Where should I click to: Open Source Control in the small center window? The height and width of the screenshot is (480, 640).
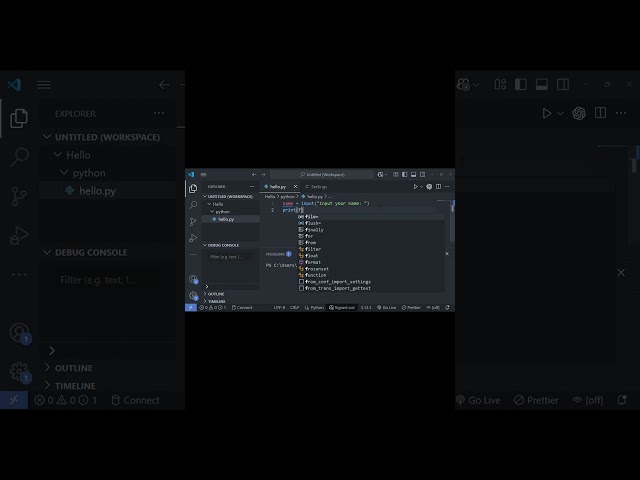[x=193, y=221]
